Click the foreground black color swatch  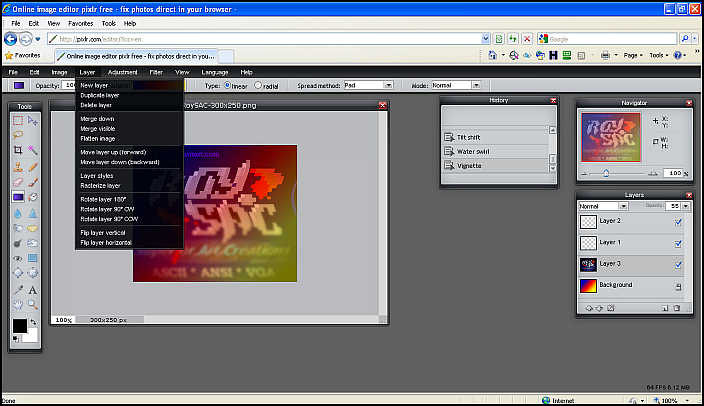[x=20, y=326]
